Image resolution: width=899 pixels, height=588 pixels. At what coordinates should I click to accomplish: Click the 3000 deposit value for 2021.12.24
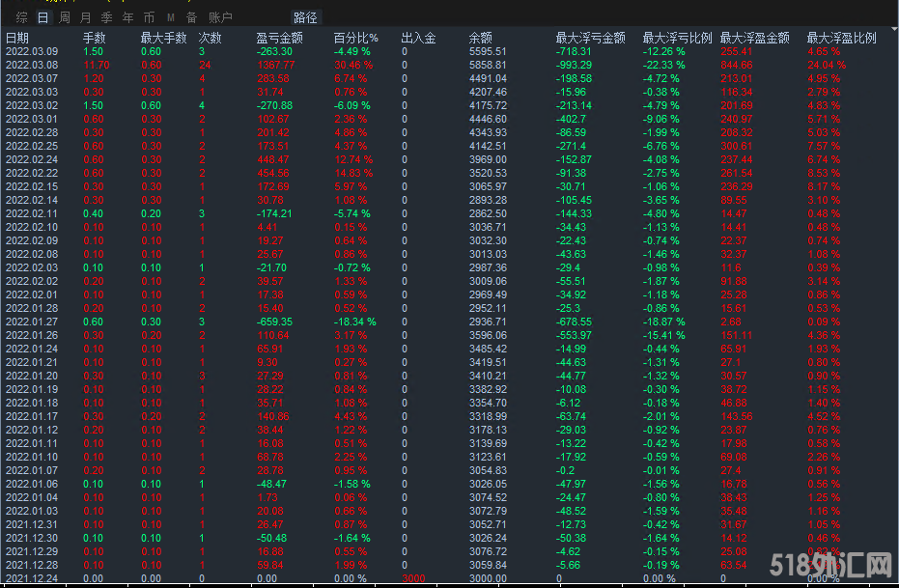coord(412,578)
